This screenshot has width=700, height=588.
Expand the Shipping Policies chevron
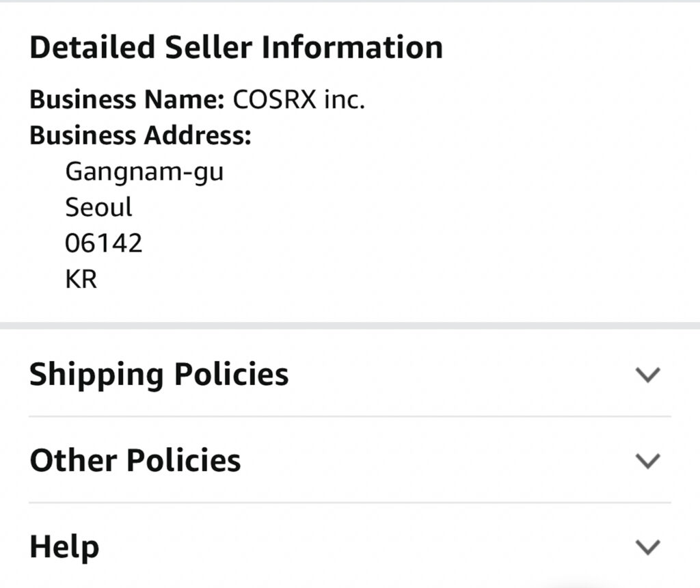[x=647, y=375]
